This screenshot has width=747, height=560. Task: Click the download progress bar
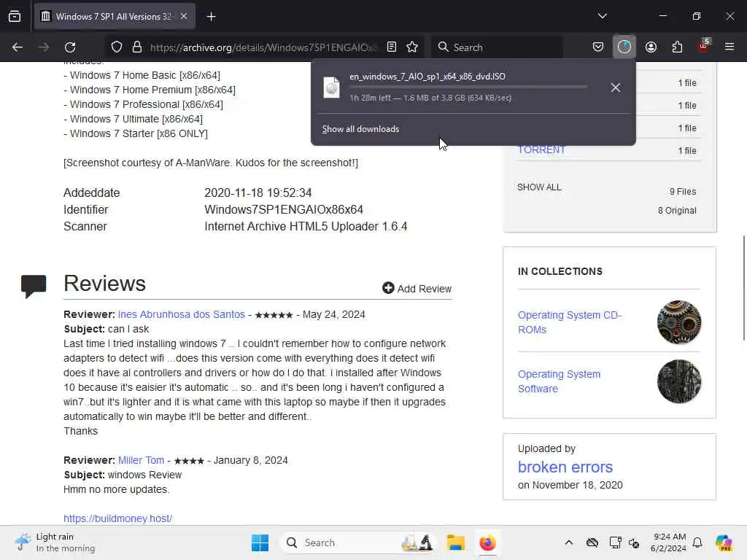[x=468, y=87]
